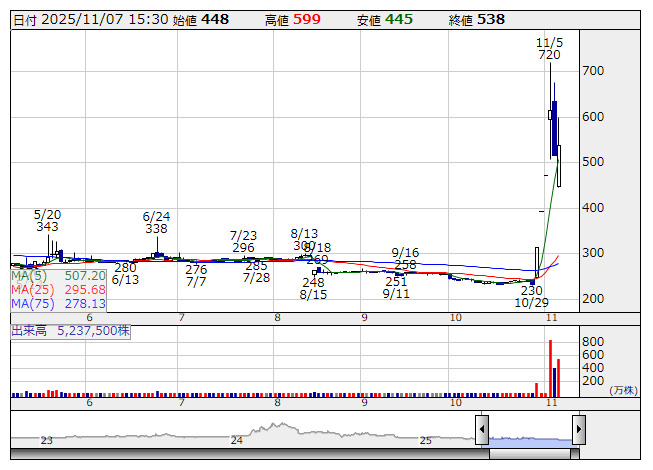Click the 5/20 high 343 label
Viewport: 653px width, 470px height.
click(x=47, y=221)
